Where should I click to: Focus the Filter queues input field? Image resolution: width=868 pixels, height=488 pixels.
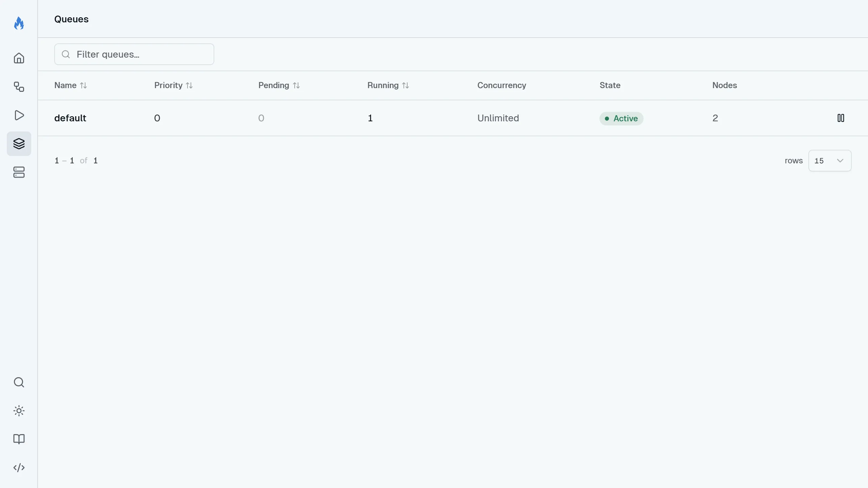[134, 54]
